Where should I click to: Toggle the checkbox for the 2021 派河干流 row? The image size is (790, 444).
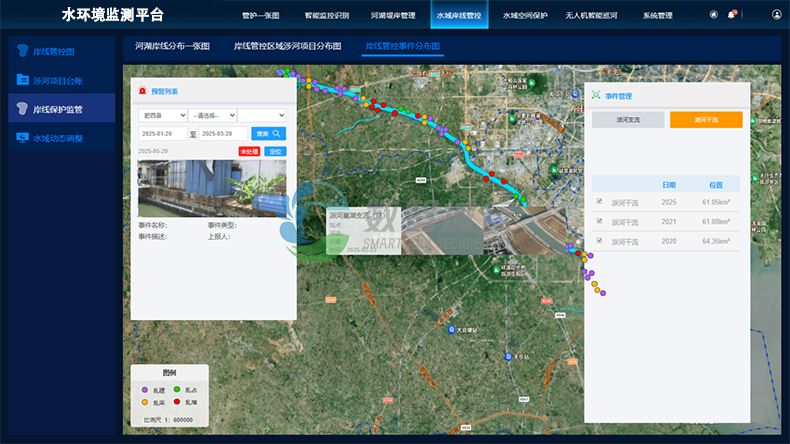[x=599, y=221]
